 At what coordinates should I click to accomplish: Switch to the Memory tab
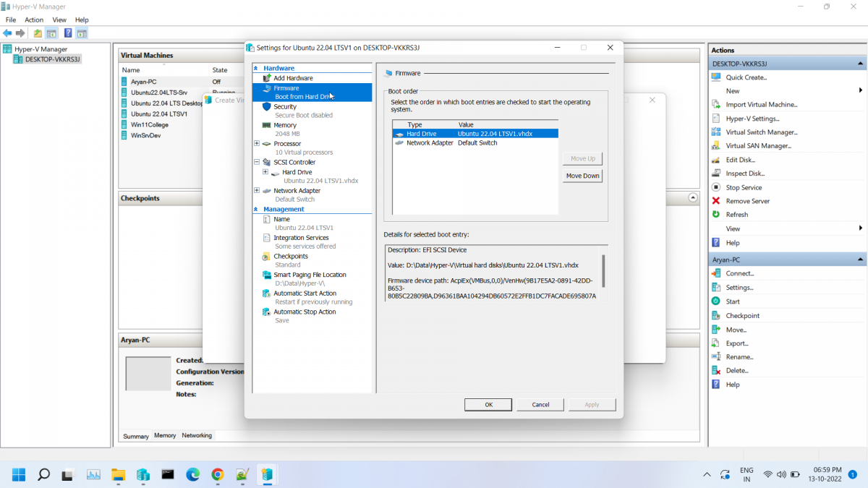coord(165,435)
